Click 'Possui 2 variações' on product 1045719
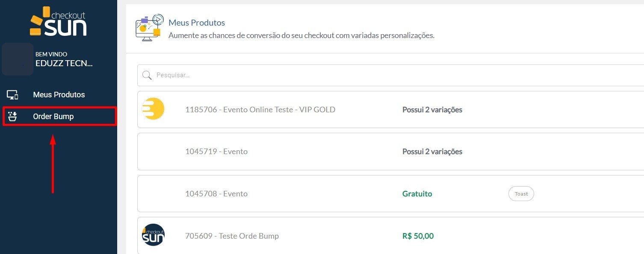 click(x=432, y=152)
